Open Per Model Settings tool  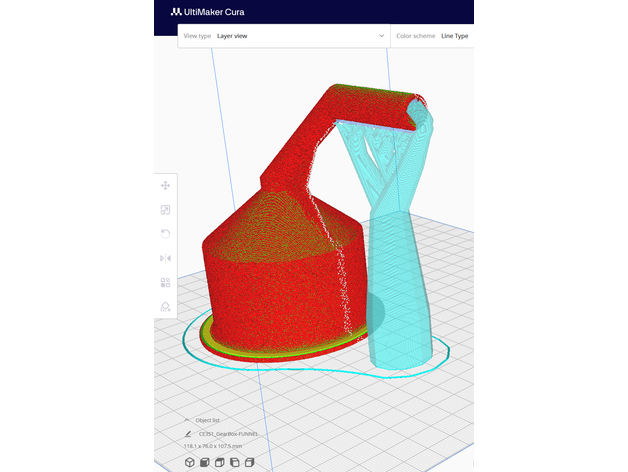pyautogui.click(x=165, y=282)
